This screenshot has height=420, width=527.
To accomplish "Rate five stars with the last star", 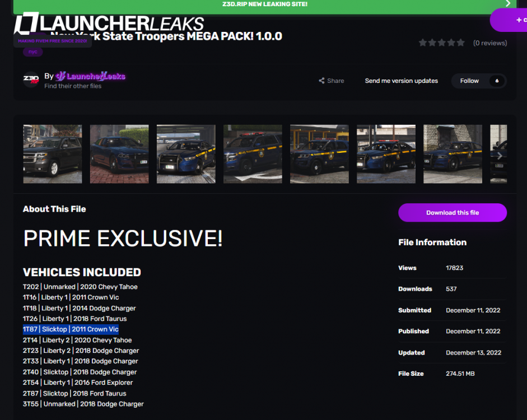I will [x=460, y=43].
